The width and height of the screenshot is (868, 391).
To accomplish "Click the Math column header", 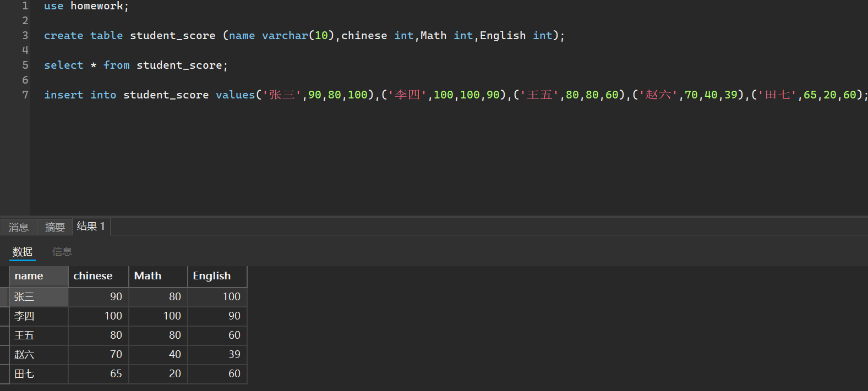I will (x=159, y=276).
